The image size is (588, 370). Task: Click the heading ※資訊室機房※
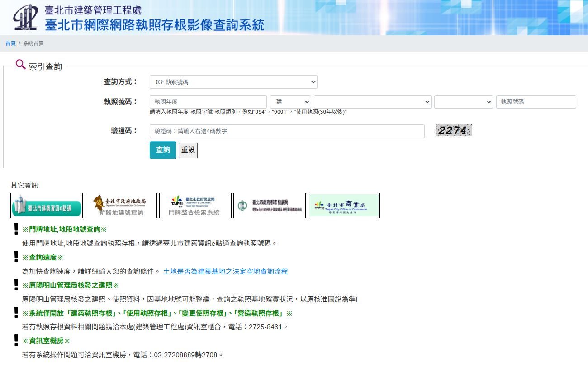point(46,341)
